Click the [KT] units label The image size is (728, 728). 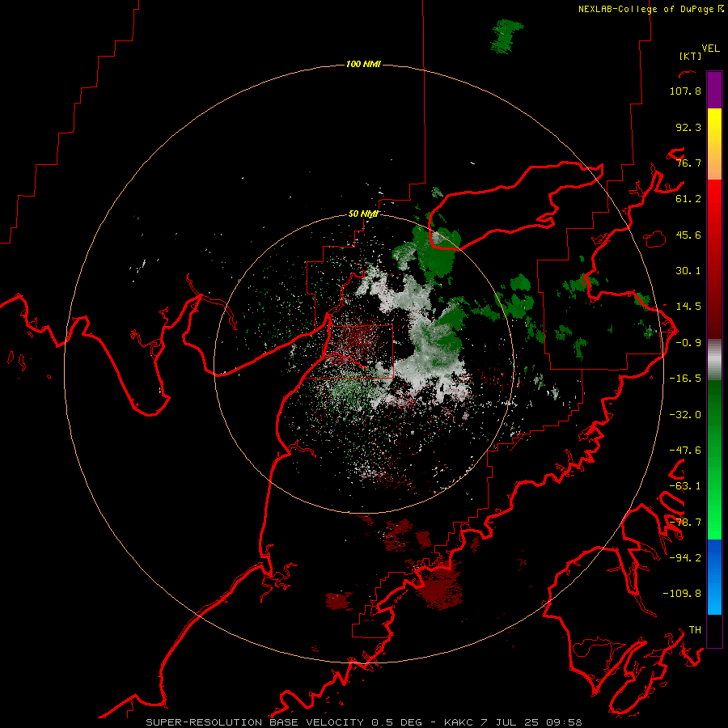pos(691,56)
